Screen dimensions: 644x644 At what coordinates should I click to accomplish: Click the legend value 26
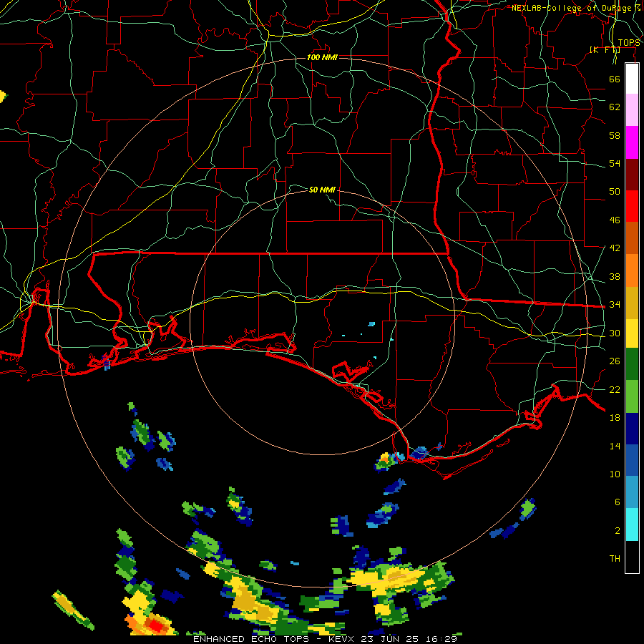615,361
